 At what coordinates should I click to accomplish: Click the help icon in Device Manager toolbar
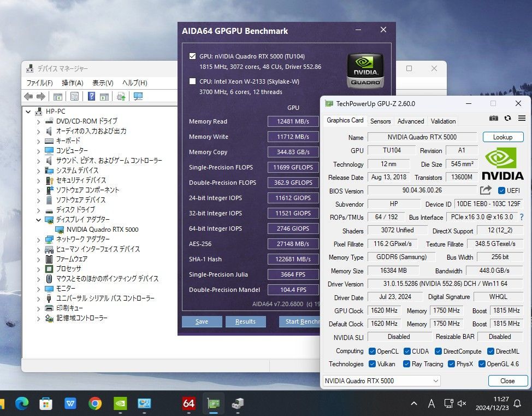click(91, 96)
